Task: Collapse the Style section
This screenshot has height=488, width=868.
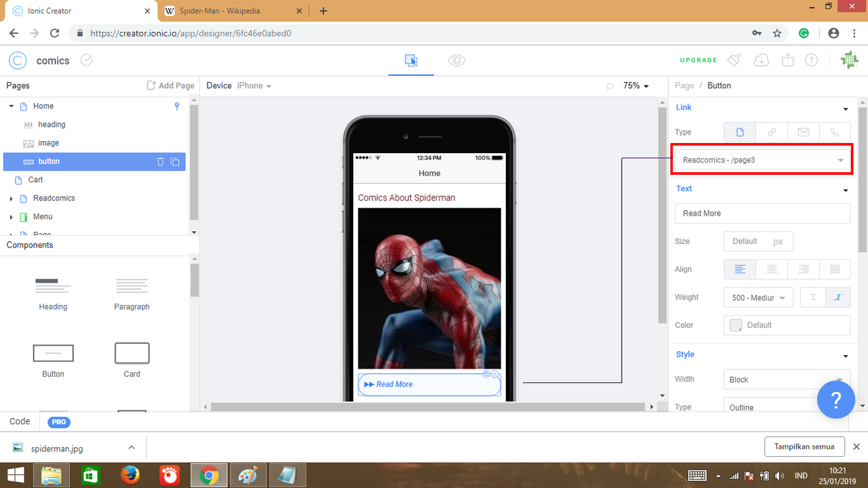Action: pyautogui.click(x=845, y=357)
